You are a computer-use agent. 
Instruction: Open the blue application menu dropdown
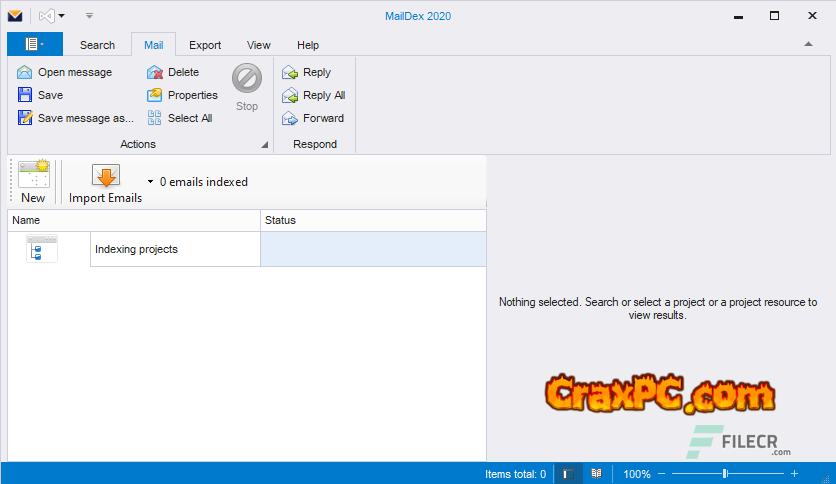pos(34,44)
